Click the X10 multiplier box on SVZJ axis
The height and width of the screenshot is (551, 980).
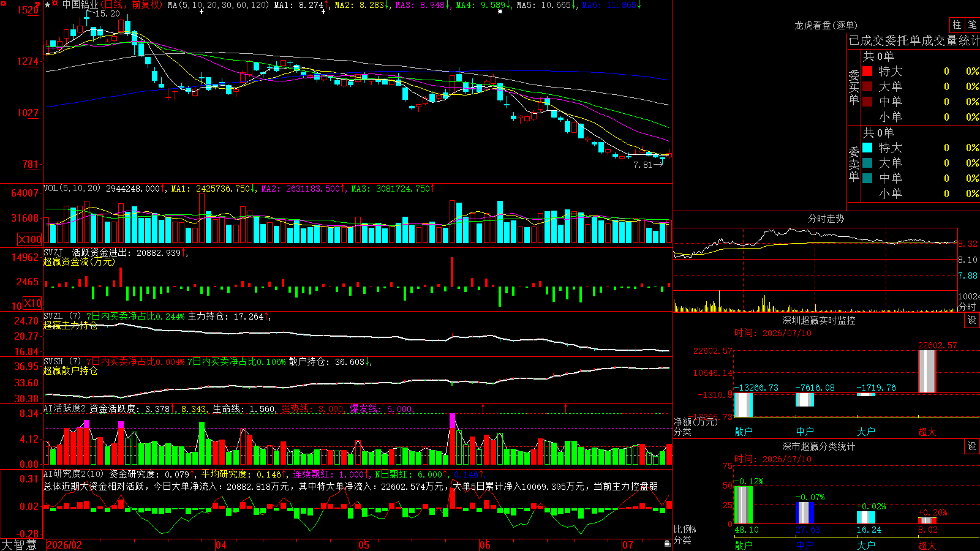32,303
